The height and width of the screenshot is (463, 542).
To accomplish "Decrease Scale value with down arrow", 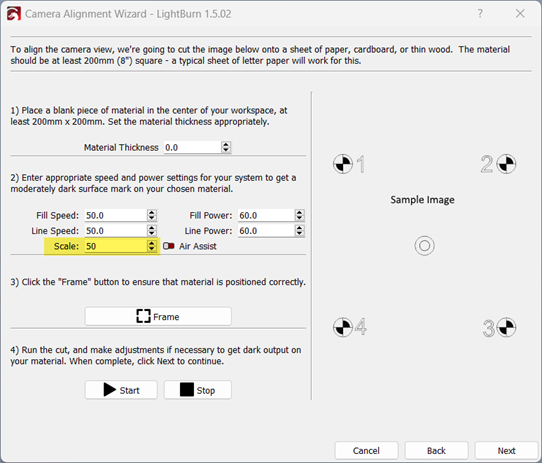I will click(x=151, y=249).
